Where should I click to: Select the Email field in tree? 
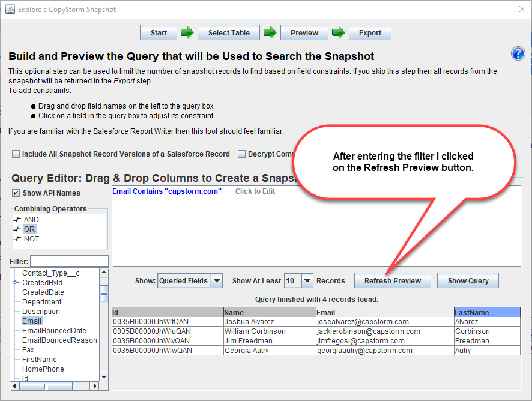coord(32,321)
